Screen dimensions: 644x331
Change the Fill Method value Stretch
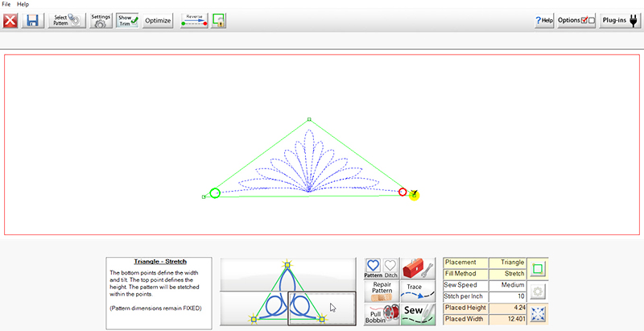pos(508,274)
